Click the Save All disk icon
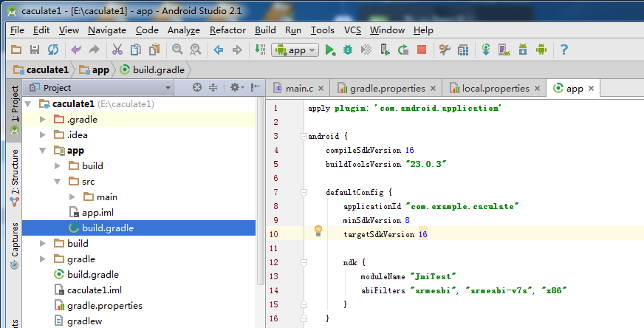Image resolution: width=644 pixels, height=328 pixels. pyautogui.click(x=35, y=49)
